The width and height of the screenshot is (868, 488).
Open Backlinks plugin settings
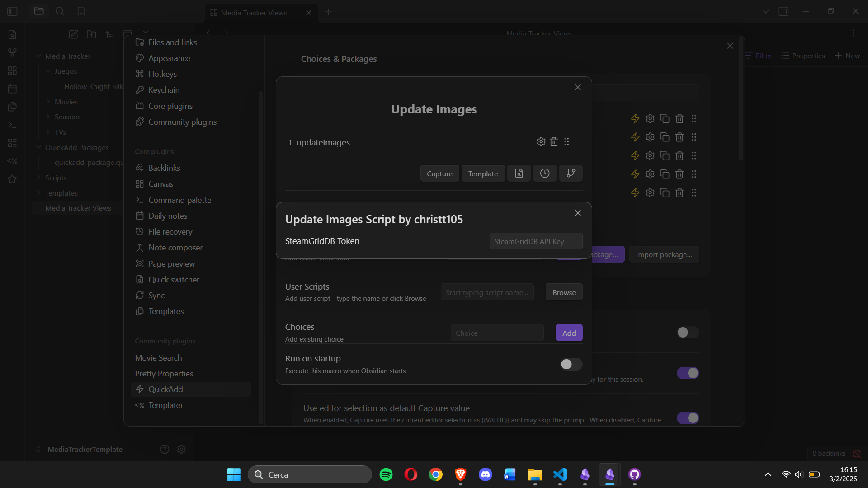tap(164, 168)
